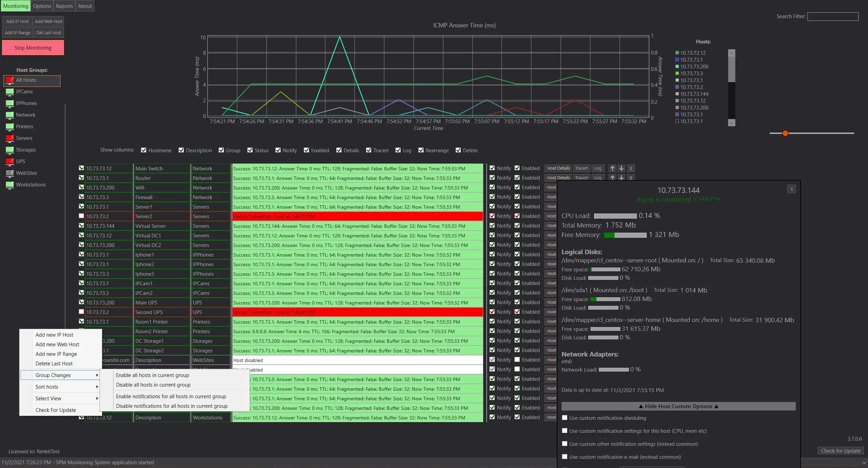The width and height of the screenshot is (868, 468).
Task: Click the Search Filter input field
Action: click(833, 16)
